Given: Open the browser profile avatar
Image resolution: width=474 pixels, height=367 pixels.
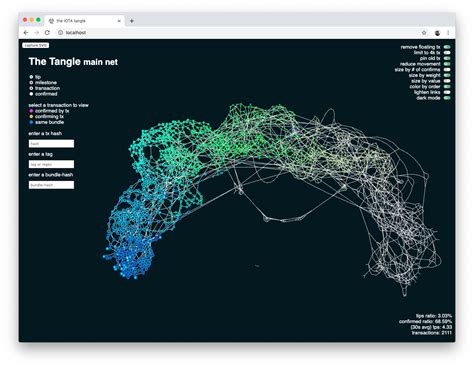Looking at the screenshot, I should point(437,33).
